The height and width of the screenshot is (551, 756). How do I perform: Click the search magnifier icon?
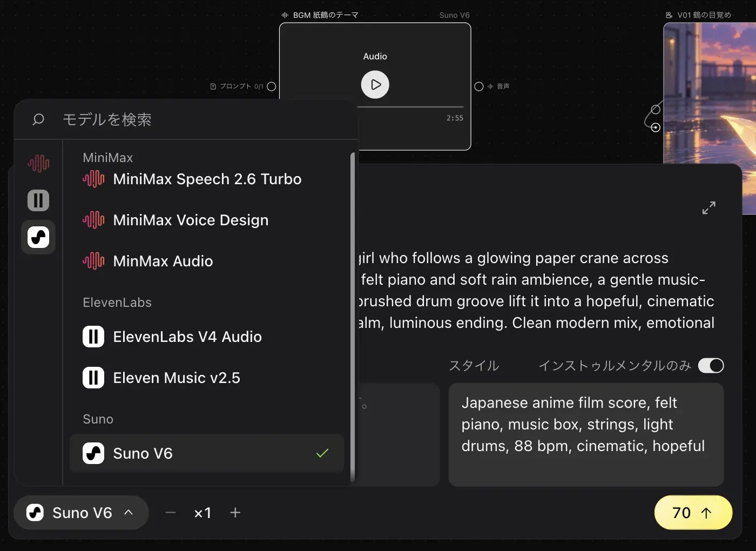(x=38, y=119)
